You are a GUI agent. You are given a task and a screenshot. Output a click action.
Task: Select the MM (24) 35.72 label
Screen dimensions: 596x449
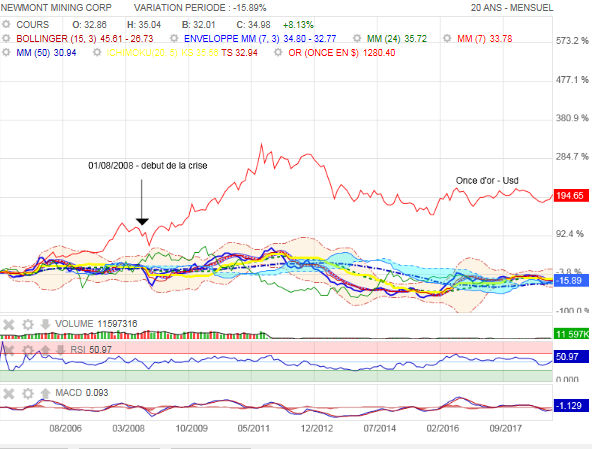pyautogui.click(x=396, y=39)
